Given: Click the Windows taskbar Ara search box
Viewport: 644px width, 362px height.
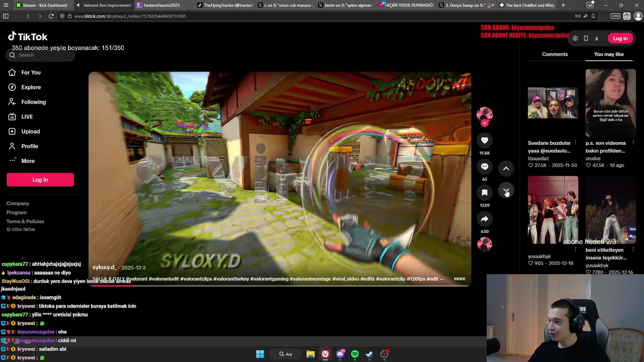Looking at the screenshot, I should (285, 354).
